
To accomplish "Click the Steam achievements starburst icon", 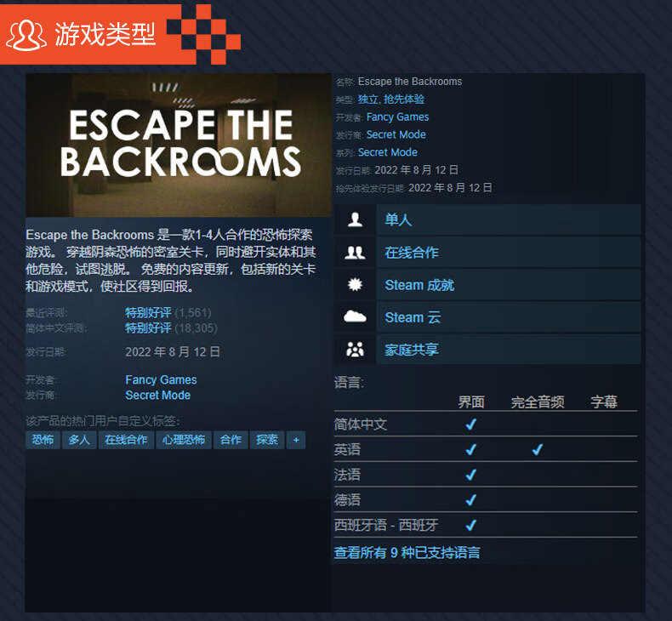I will tap(355, 285).
